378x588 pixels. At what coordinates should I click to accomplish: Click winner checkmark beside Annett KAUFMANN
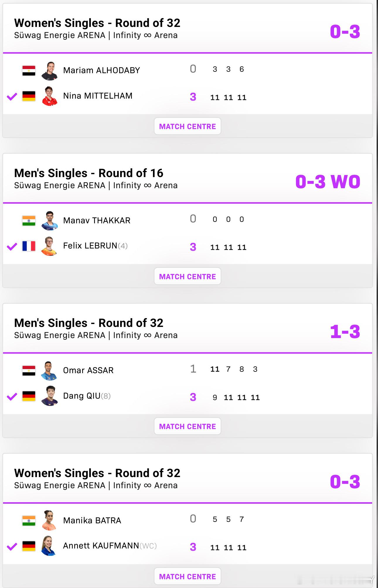pos(12,546)
